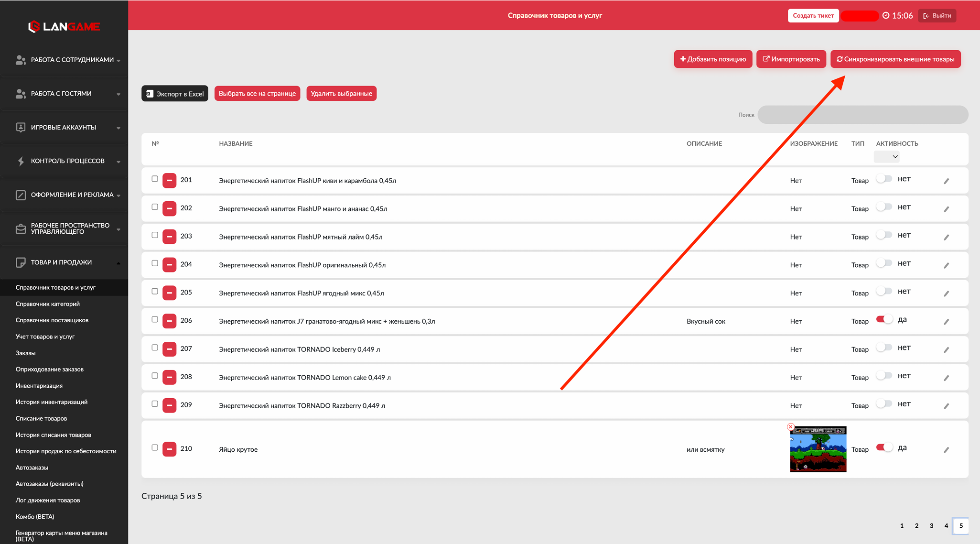Click Создать тикет button
980x544 pixels.
pyautogui.click(x=813, y=16)
